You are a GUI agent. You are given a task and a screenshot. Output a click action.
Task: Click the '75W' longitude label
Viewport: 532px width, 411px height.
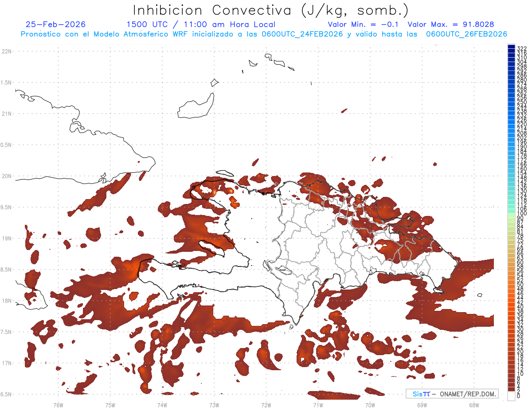[x=110, y=405]
